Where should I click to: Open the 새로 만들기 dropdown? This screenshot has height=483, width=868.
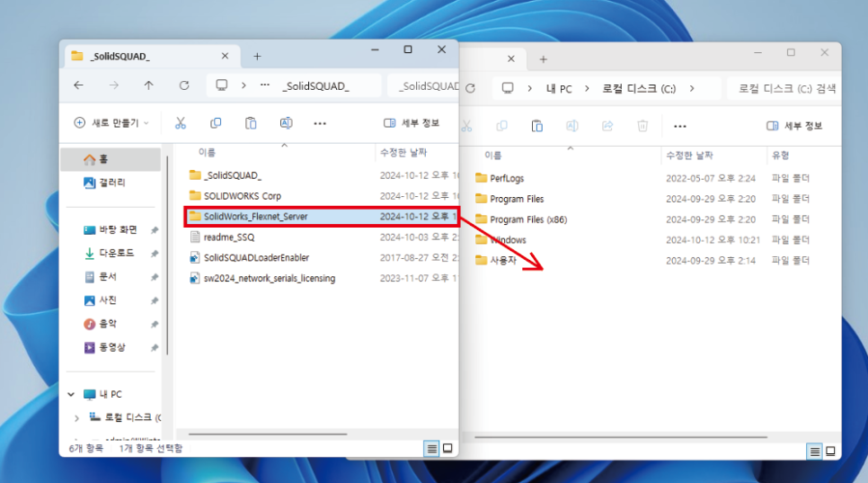coord(111,123)
